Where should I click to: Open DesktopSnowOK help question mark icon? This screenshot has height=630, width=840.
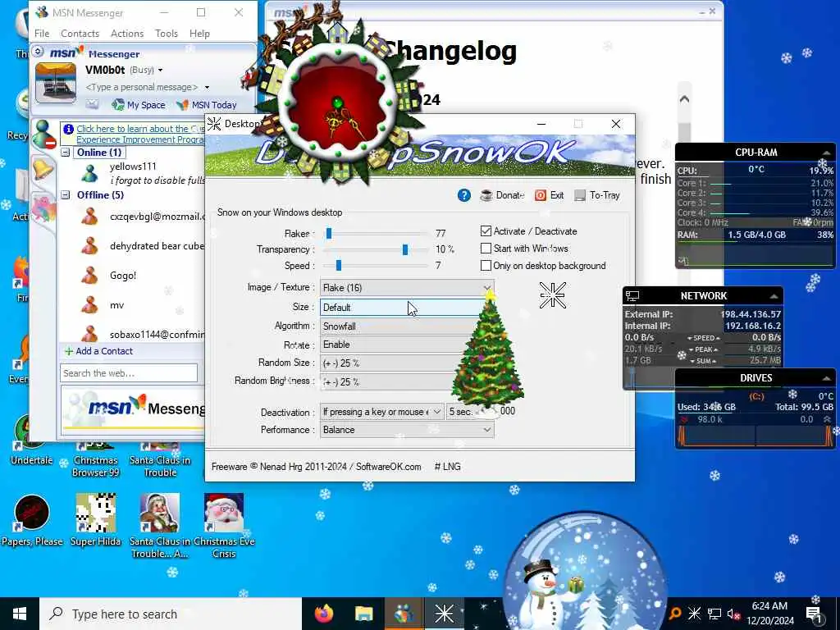tap(464, 195)
